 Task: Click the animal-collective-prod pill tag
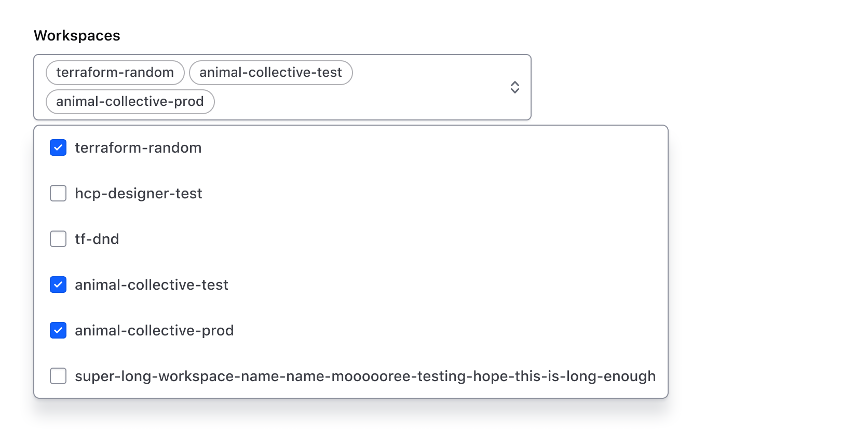[x=130, y=102]
